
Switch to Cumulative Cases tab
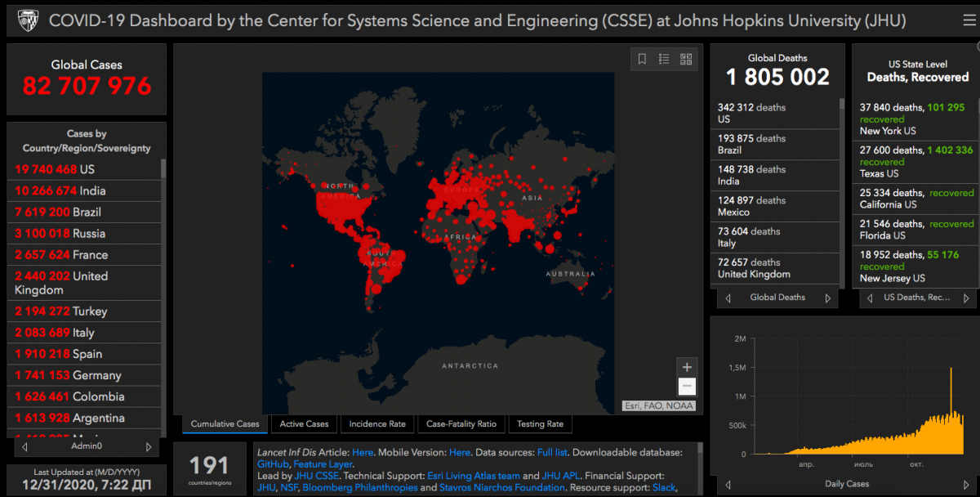(x=225, y=423)
